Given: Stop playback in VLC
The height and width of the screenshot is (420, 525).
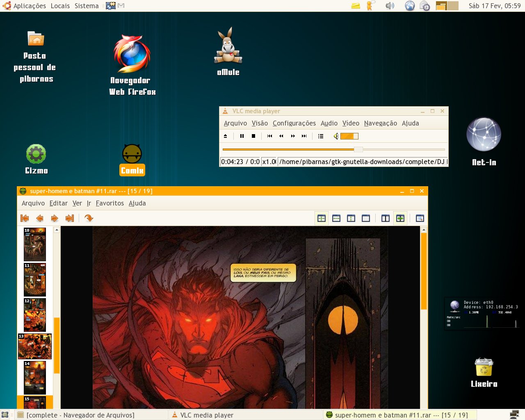Looking at the screenshot, I should coord(253,136).
